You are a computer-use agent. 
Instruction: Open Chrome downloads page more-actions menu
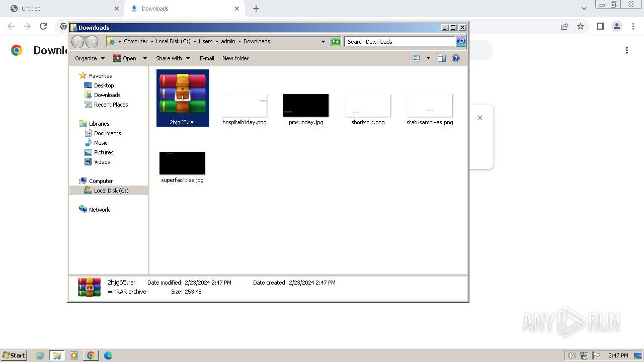pyautogui.click(x=627, y=50)
